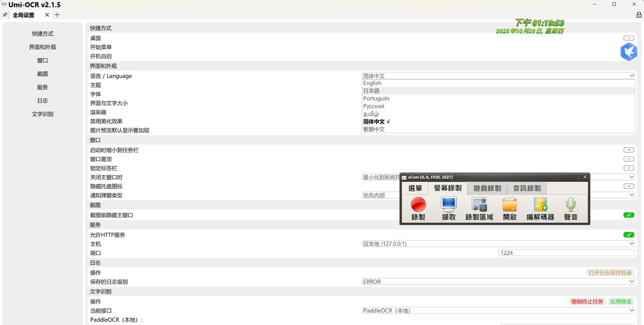644x325 pixels.
Task: Click the microphone sound icon in oCam
Action: click(x=570, y=205)
